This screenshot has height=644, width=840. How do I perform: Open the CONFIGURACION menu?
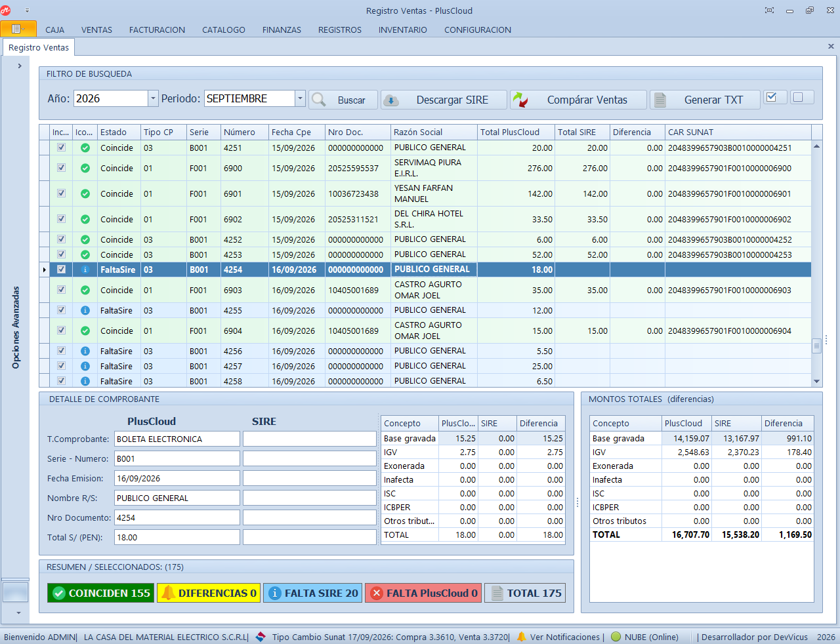478,30
